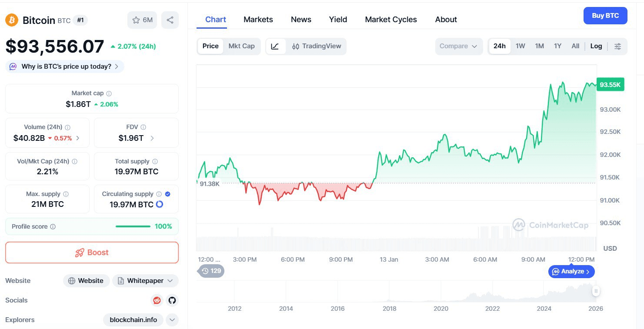This screenshot has width=644, height=329.
Task: Select the 1W time range
Action: point(521,47)
